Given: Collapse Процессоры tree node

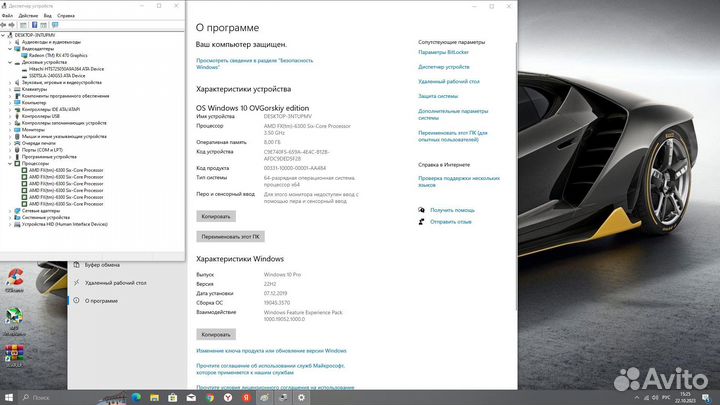Looking at the screenshot, I should coord(10,163).
